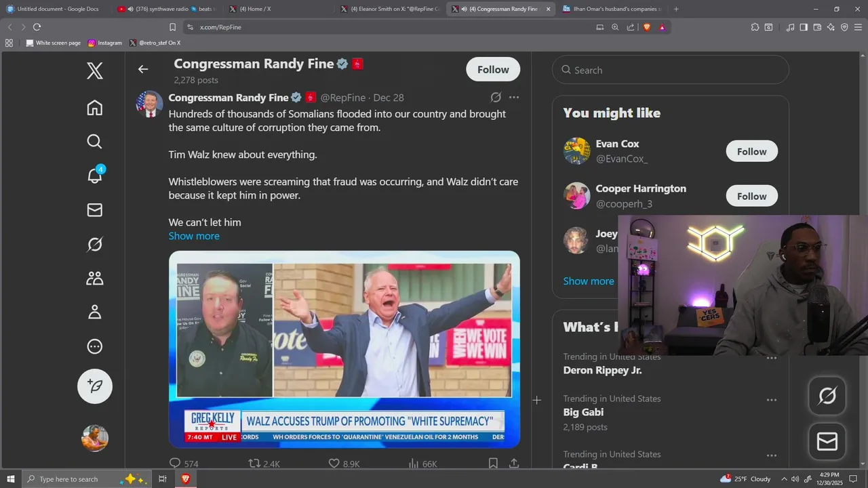The height and width of the screenshot is (488, 868).
Task: Open Brave Shields lion icon
Action: click(647, 27)
